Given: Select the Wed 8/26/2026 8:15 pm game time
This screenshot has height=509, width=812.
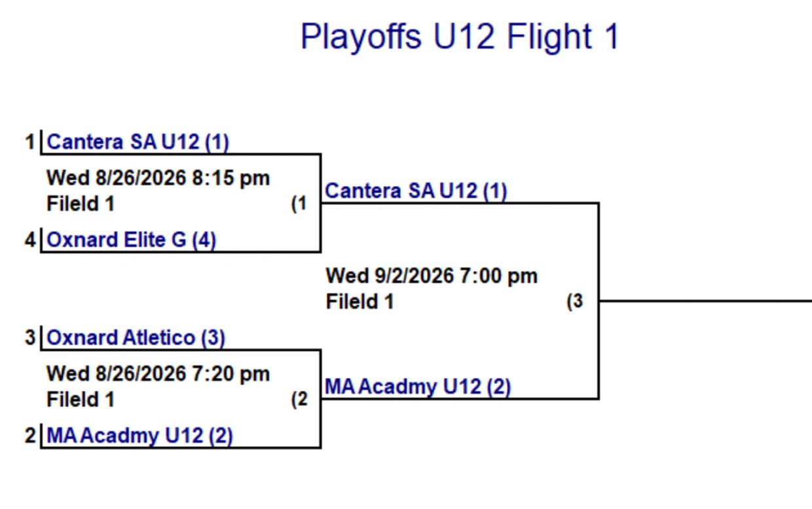Looking at the screenshot, I should click(x=158, y=178).
